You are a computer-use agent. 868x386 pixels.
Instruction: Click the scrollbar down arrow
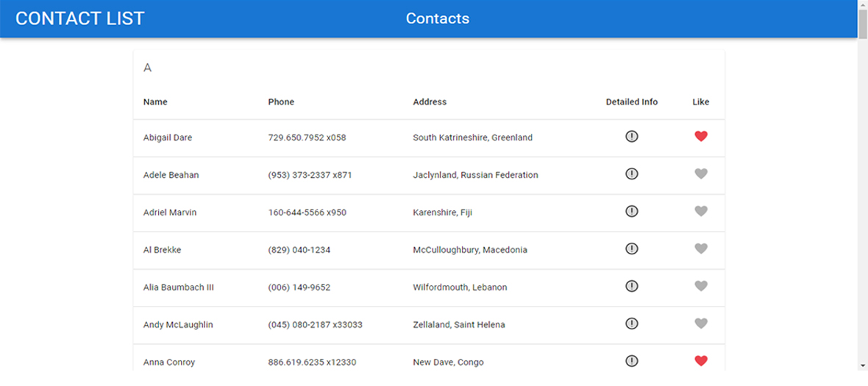(x=862, y=365)
